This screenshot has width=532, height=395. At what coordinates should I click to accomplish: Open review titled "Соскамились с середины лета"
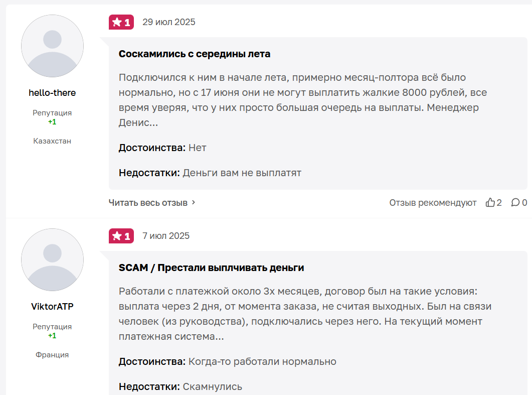195,54
